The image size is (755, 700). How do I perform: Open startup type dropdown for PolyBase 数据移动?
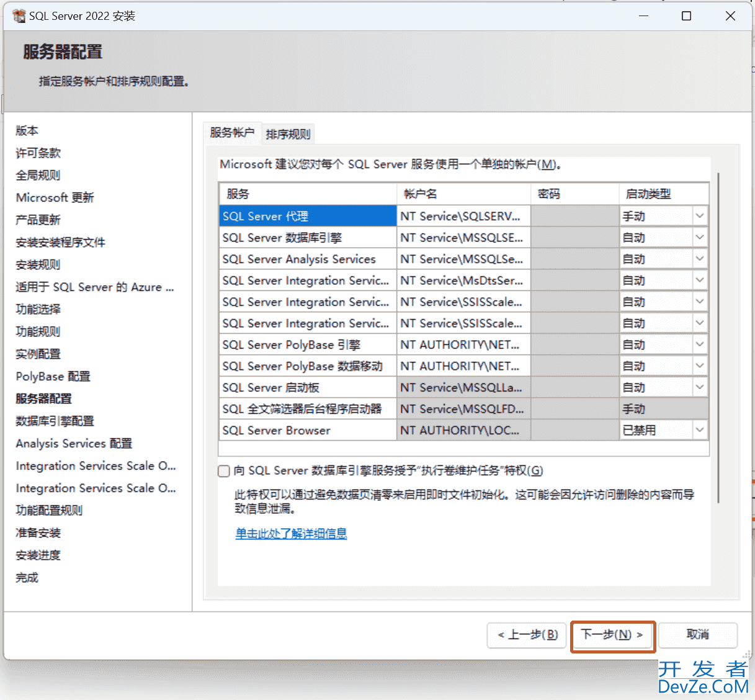700,366
